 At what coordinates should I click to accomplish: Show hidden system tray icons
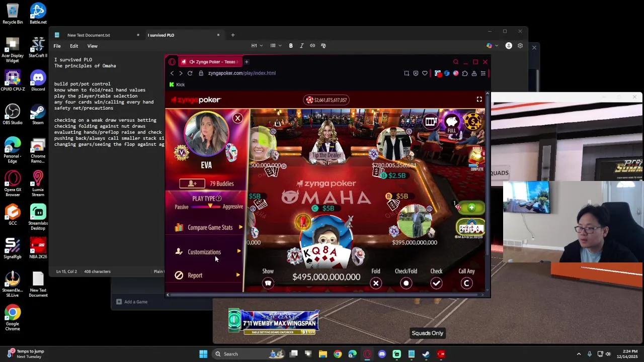click(579, 354)
